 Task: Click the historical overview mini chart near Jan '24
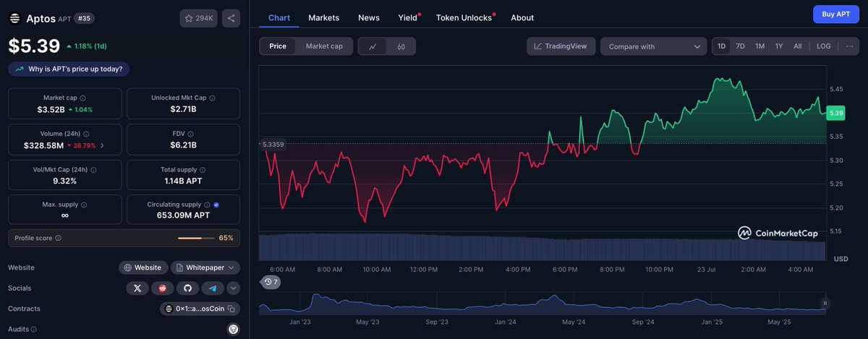click(x=506, y=305)
